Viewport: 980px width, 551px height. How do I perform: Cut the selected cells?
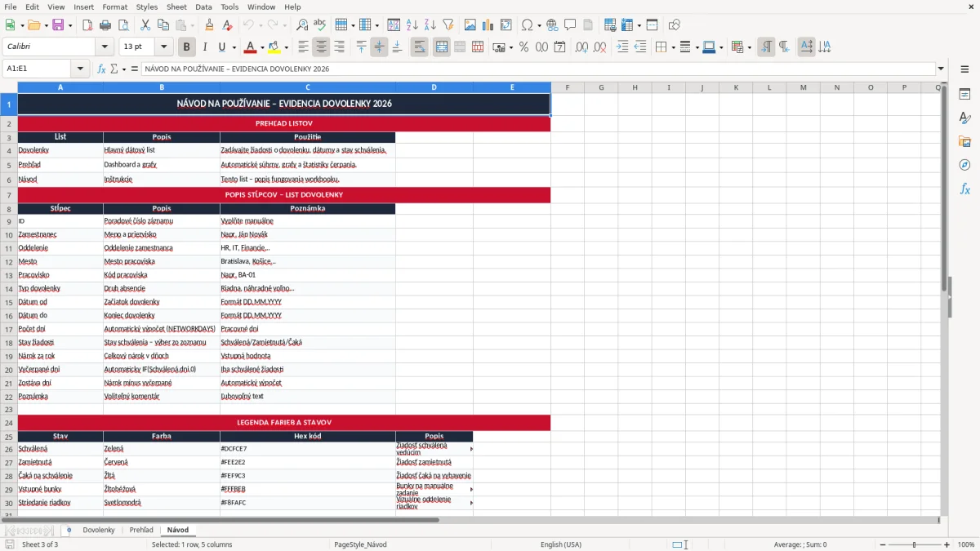[x=145, y=25]
